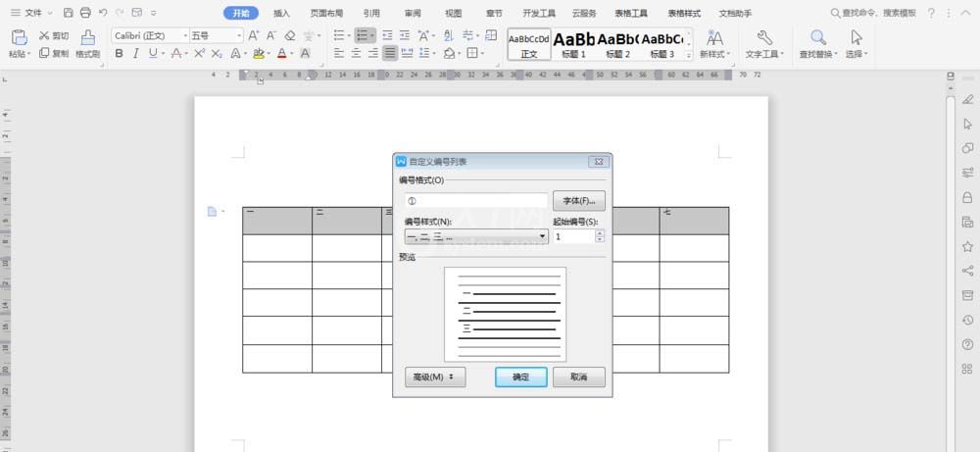
Task: Click the numbered list icon
Action: click(362, 35)
